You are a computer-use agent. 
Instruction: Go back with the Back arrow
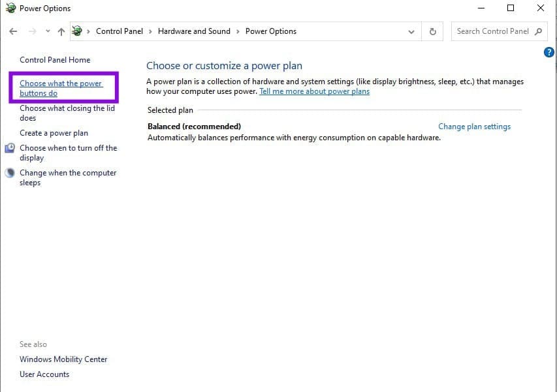pos(13,31)
